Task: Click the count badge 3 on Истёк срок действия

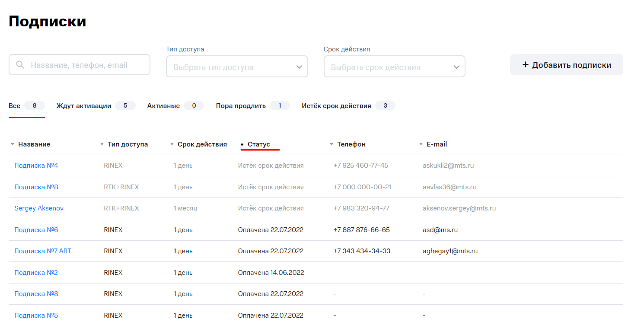Action: coord(385,106)
